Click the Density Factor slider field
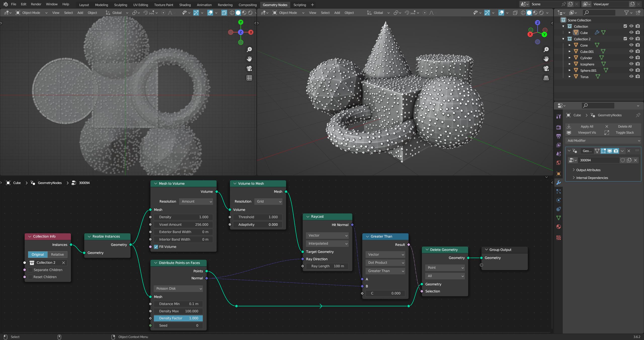This screenshot has height=340, width=644. [178, 318]
